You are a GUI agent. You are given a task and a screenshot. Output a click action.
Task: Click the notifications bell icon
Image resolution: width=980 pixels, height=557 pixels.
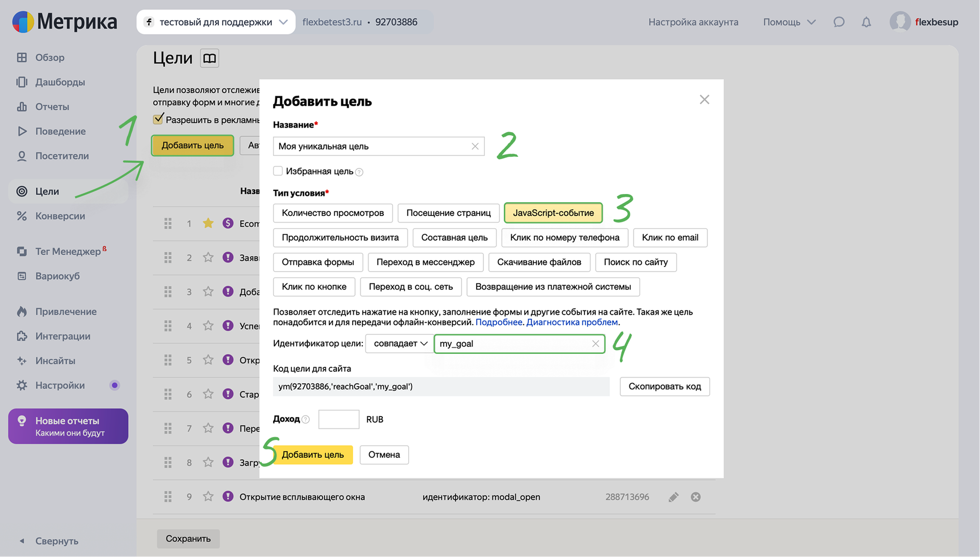pyautogui.click(x=866, y=22)
